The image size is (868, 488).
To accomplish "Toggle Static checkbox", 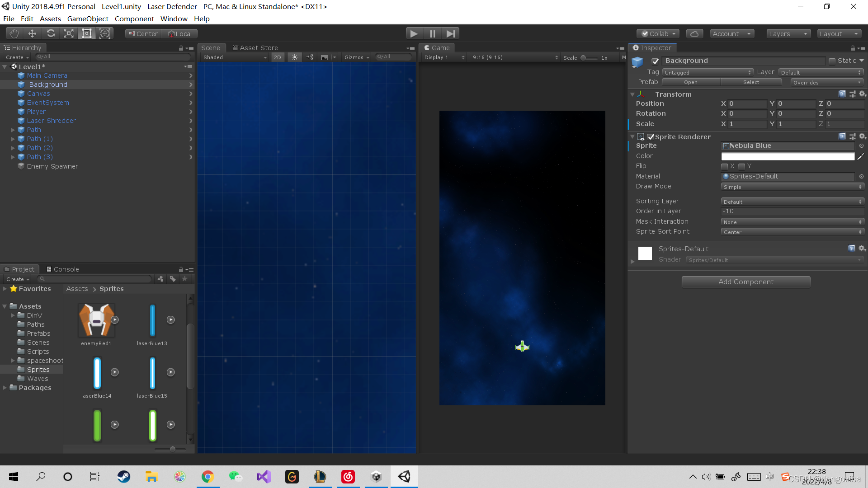I will point(832,61).
